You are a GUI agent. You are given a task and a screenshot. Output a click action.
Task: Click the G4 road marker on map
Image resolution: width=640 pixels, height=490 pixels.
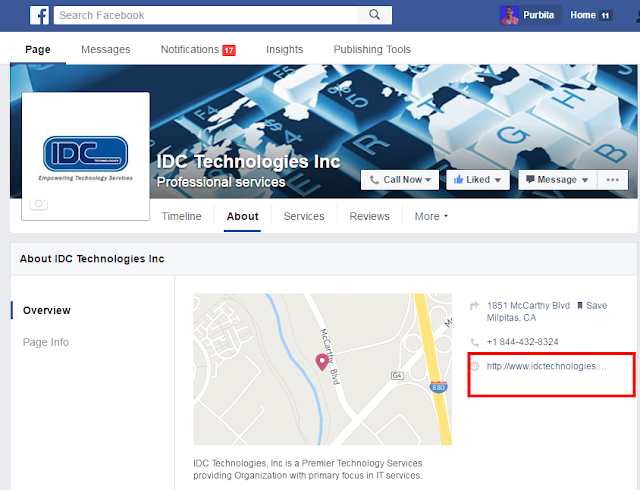(397, 375)
